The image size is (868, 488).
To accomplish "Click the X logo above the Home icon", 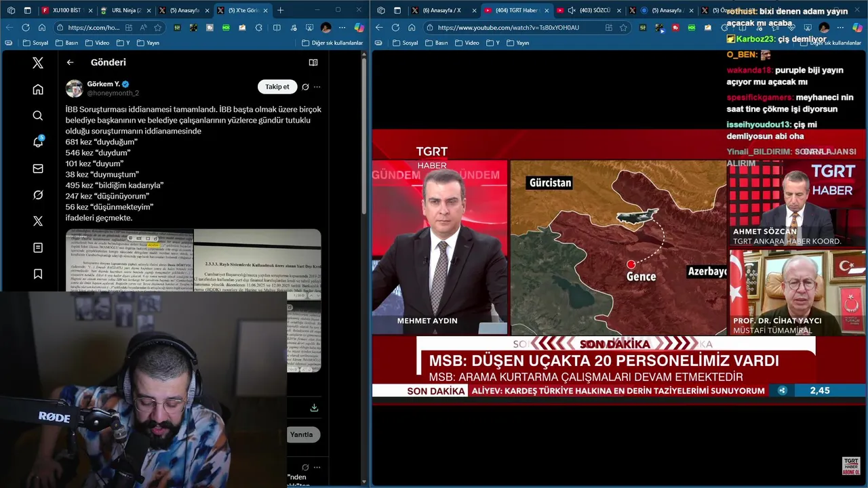I will coord(38,62).
